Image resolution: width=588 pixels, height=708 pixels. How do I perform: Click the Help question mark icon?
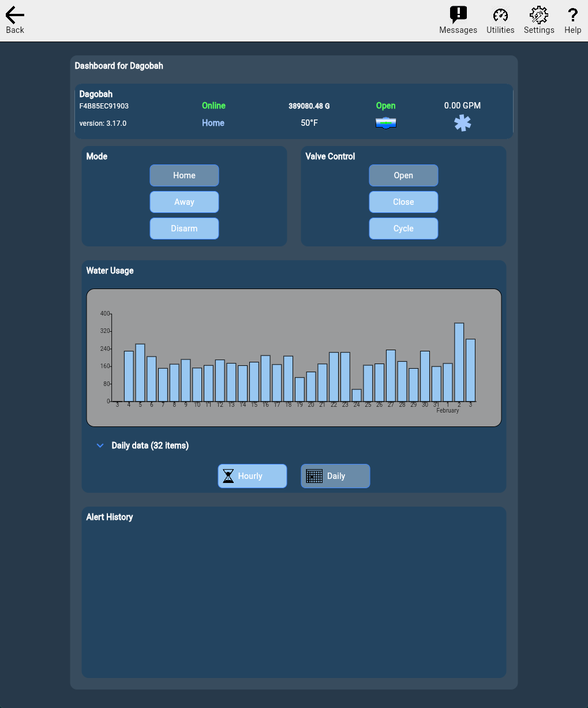click(572, 15)
